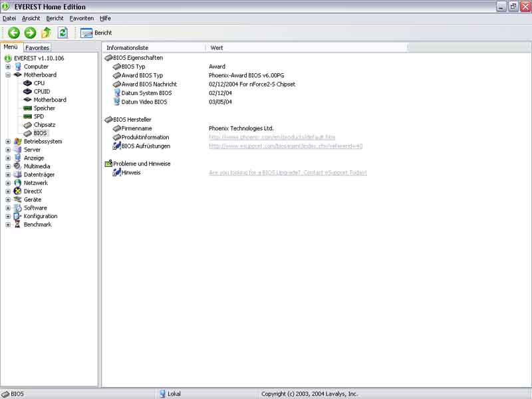Viewport: 532px width, 399px height.
Task: Expand the Konfiguration node
Action: [x=8, y=217]
